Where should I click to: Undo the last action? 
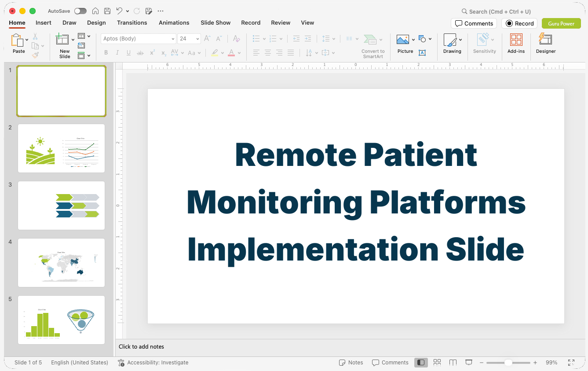[x=119, y=11]
